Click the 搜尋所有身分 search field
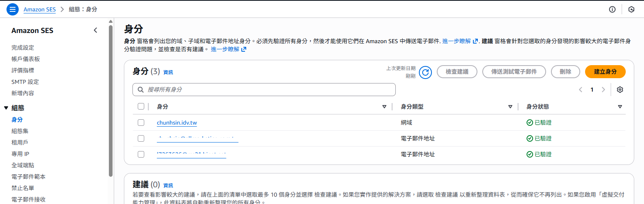Screen dimensions: 644x204 (264, 90)
